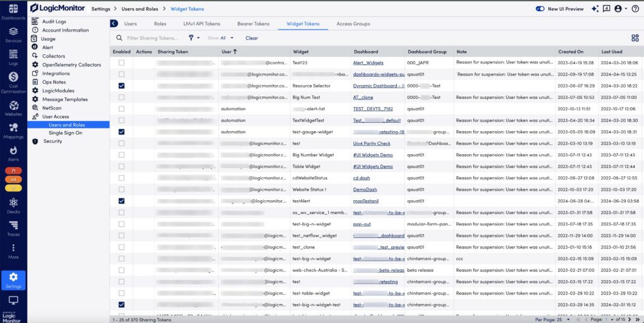Open the DemoDash dashboard link

click(365, 190)
